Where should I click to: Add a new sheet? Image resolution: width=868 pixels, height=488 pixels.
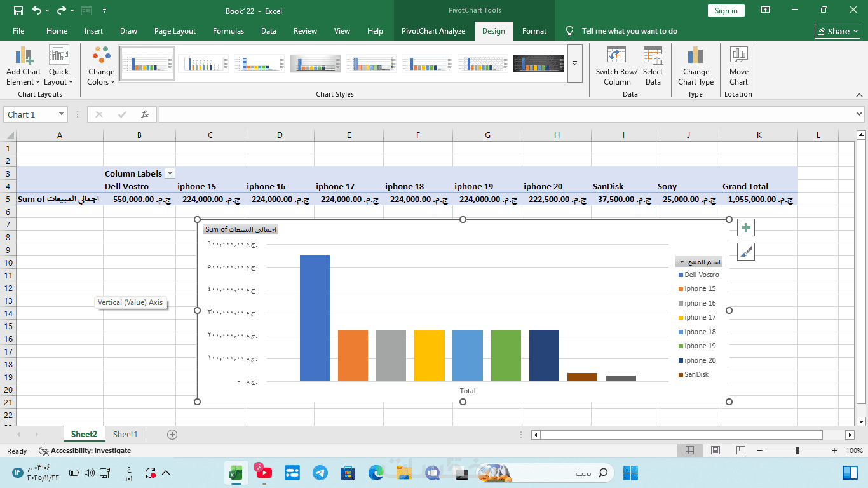coord(172,435)
